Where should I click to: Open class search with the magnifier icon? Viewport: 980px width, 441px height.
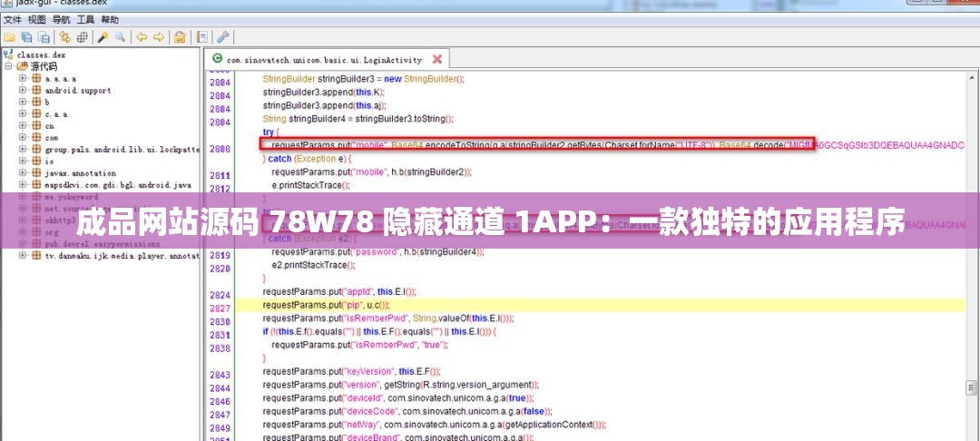pyautogui.click(x=120, y=37)
